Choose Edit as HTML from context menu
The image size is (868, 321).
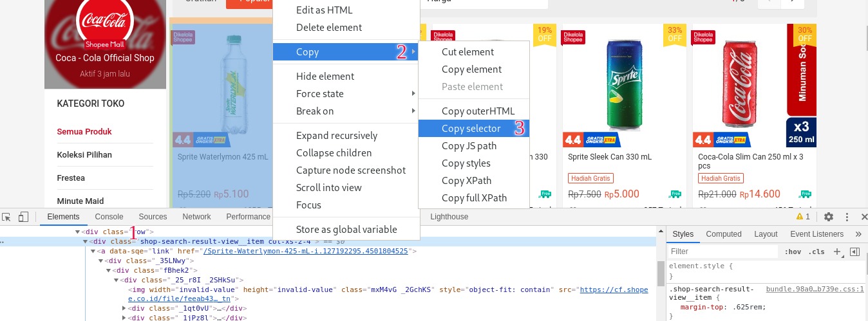pos(346,10)
